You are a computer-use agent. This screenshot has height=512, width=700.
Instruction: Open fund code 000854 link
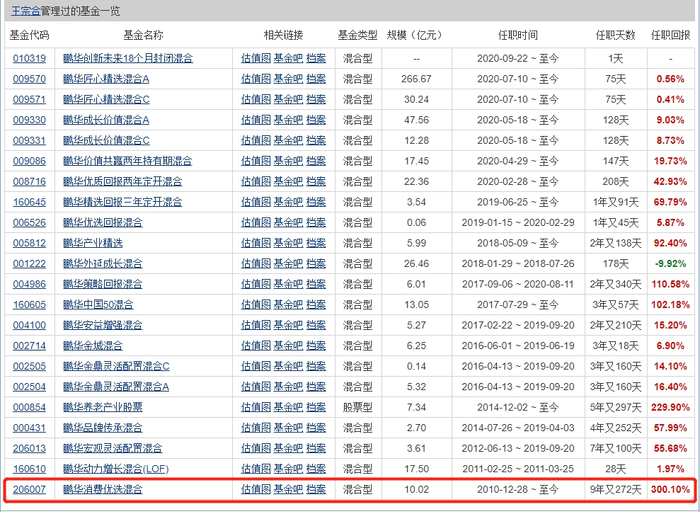click(29, 408)
